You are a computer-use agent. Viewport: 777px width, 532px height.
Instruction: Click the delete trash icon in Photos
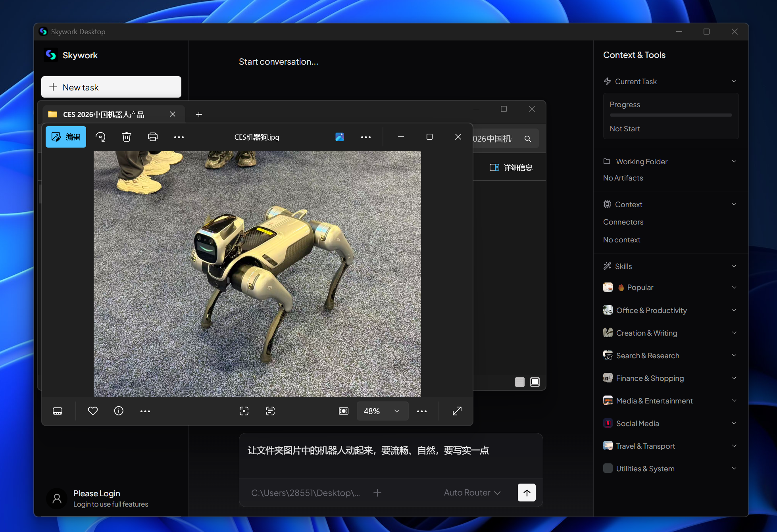tap(126, 137)
